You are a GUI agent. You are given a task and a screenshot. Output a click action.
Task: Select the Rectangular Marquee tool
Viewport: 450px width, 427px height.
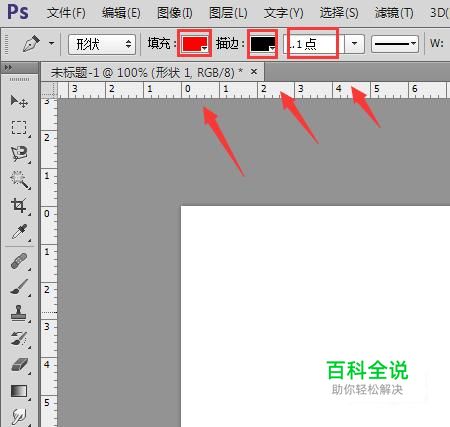click(19, 127)
